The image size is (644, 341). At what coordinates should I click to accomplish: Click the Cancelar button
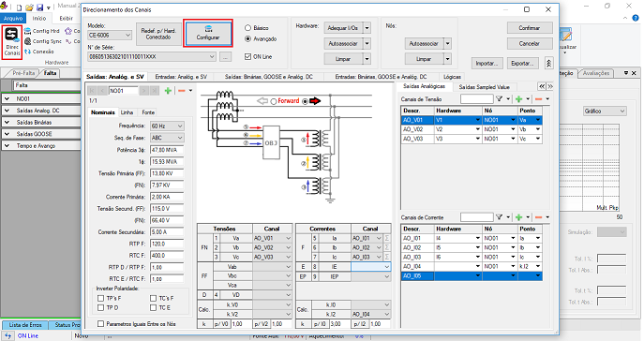pos(530,43)
